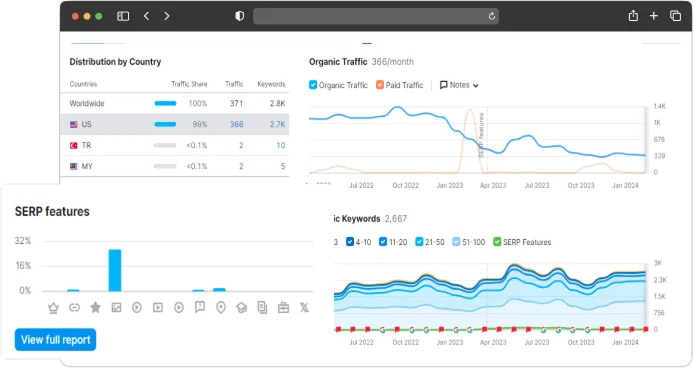Click the tall blue SERP features bar

coord(115,270)
